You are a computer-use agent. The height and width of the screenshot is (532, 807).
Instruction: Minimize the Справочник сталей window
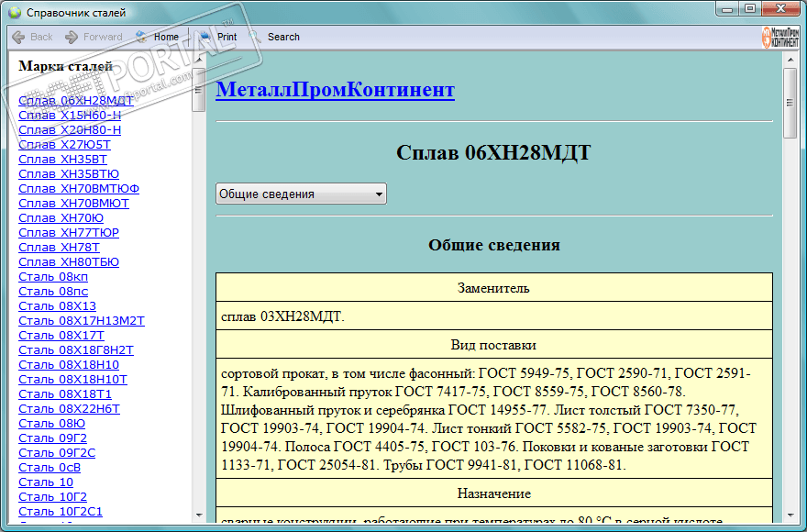click(727, 9)
